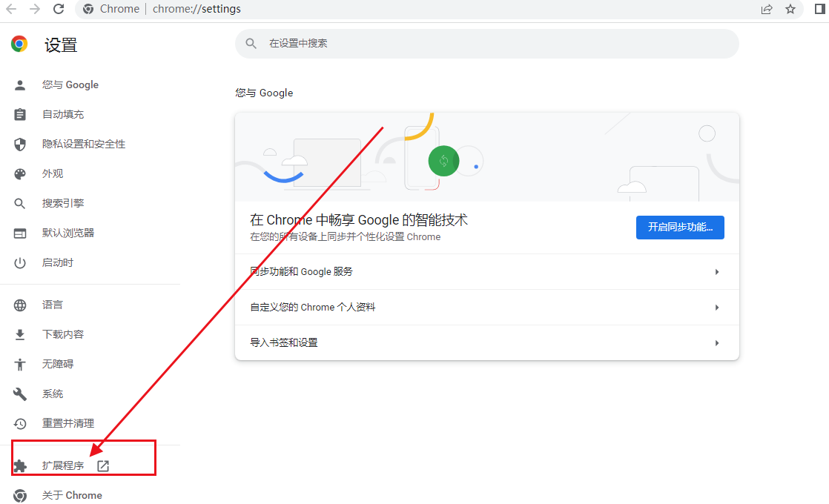Click the shield icon for 隐私设置和安全性

tap(20, 145)
